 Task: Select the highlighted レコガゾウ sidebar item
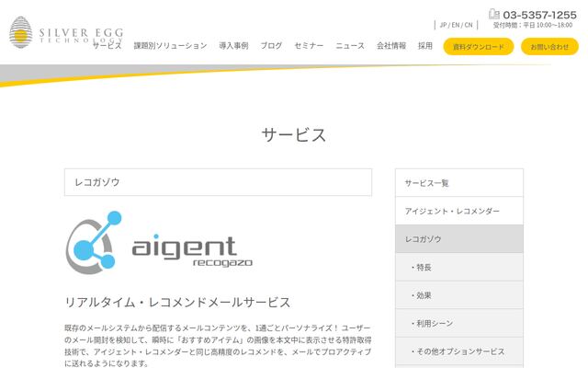459,239
